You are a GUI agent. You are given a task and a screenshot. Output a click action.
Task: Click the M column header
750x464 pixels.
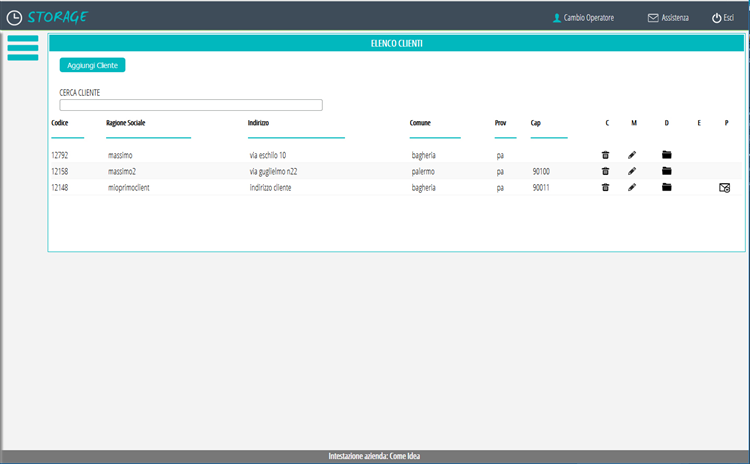(634, 123)
